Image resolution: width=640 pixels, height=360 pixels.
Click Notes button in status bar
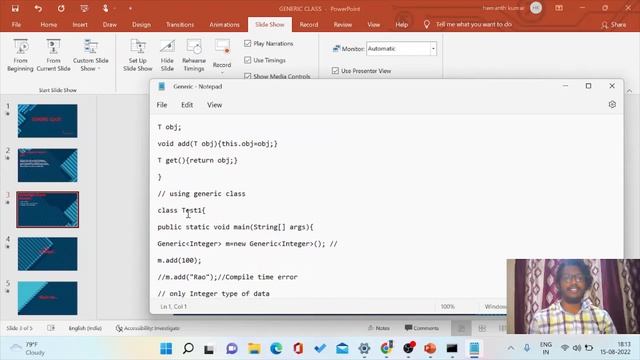point(379,328)
